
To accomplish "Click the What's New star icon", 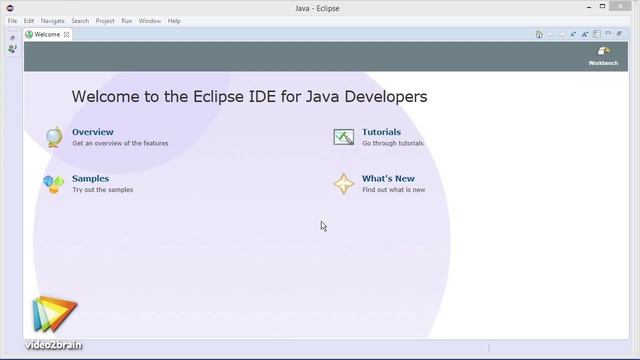I will point(344,184).
